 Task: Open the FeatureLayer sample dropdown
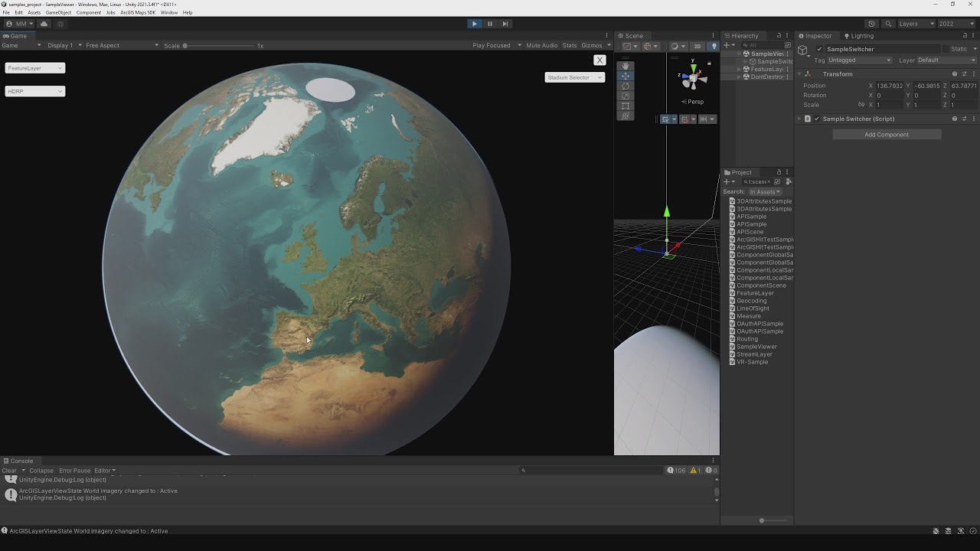point(35,68)
